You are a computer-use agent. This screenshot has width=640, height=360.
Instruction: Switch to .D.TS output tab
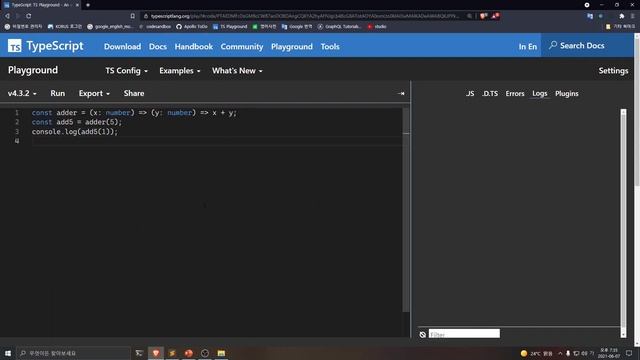[490, 93]
